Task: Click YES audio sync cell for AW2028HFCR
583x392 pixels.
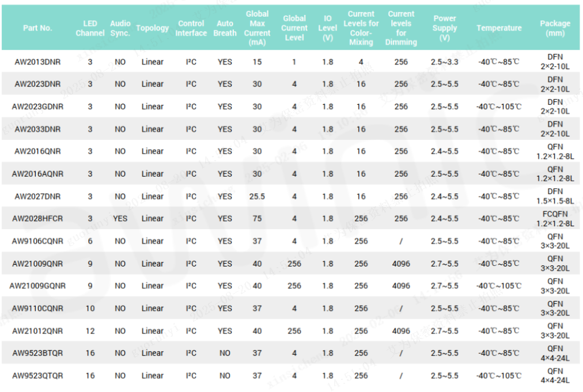Action: [120, 219]
